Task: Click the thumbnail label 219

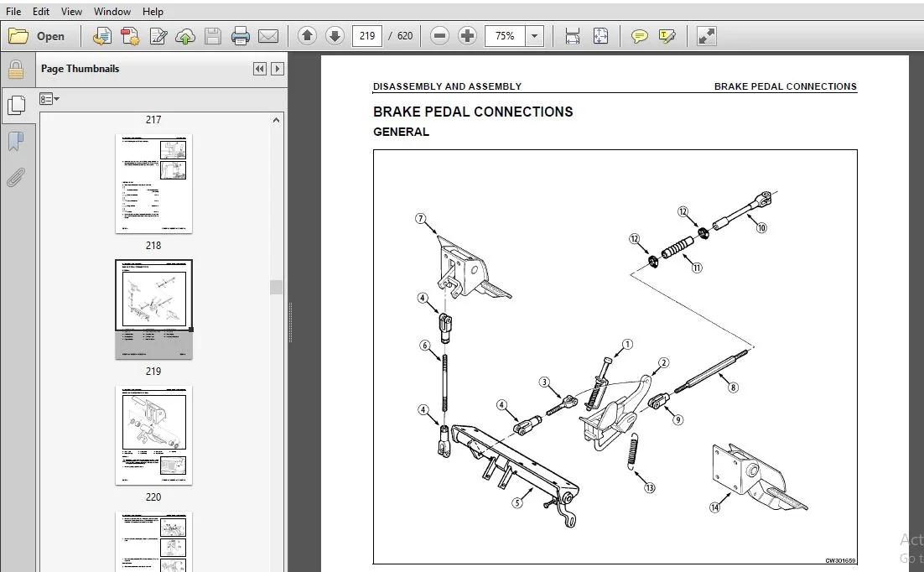Action: pos(153,372)
